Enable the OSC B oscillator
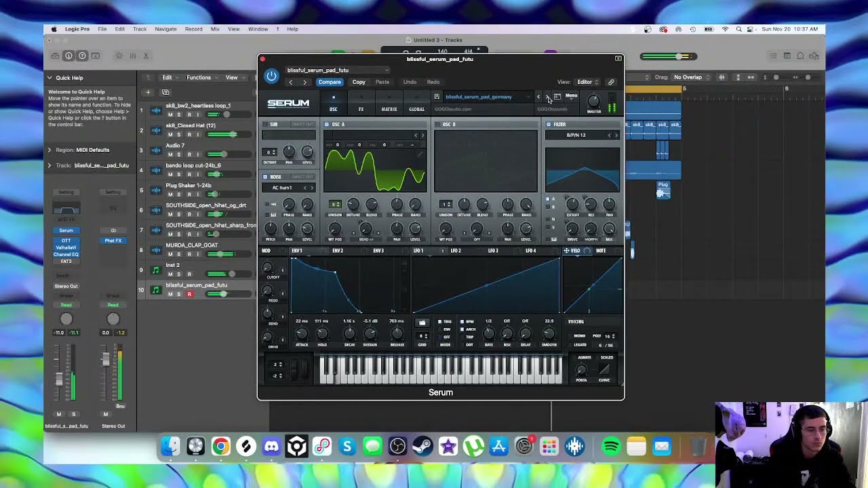This screenshot has height=488, width=868. pyautogui.click(x=437, y=125)
